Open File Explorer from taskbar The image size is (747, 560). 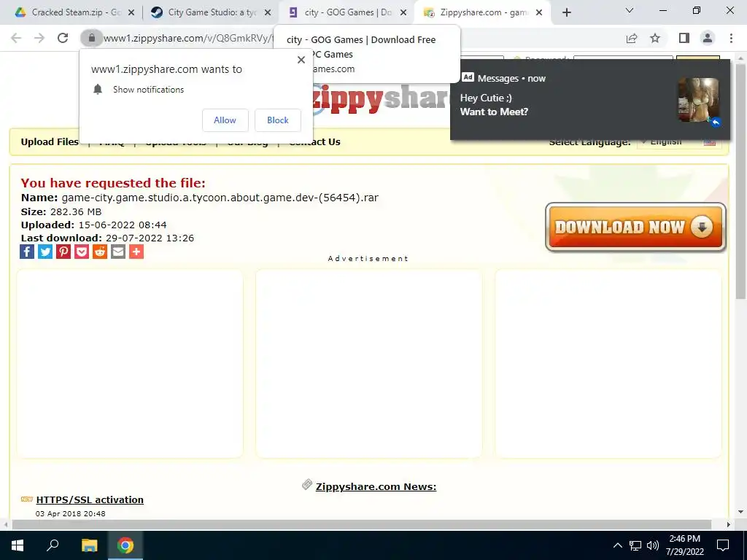pos(89,545)
